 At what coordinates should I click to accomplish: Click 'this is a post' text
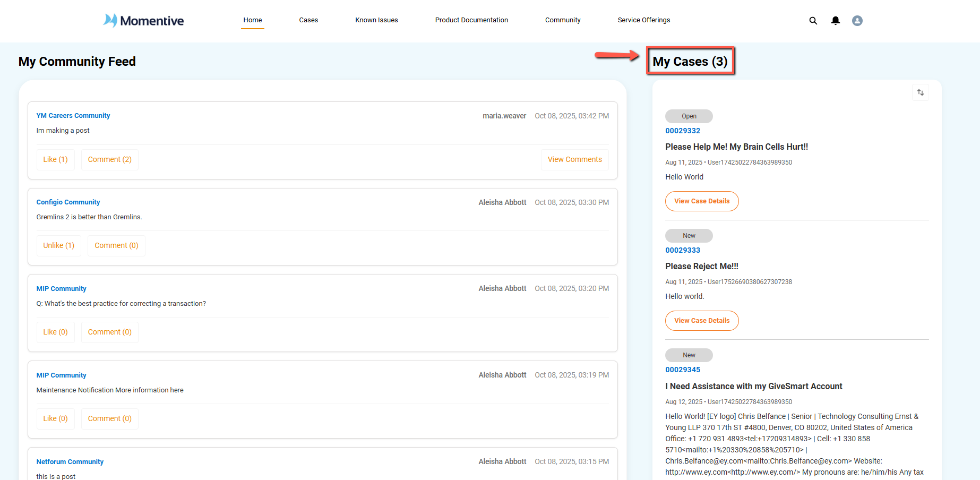click(56, 476)
